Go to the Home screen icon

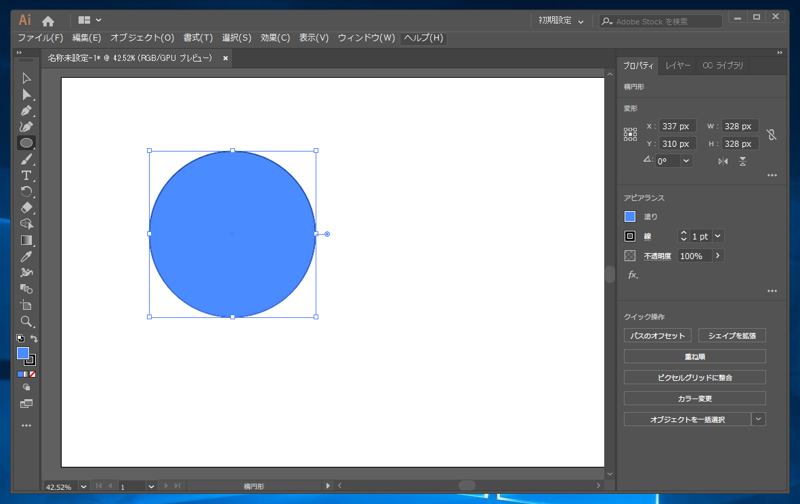click(x=48, y=21)
